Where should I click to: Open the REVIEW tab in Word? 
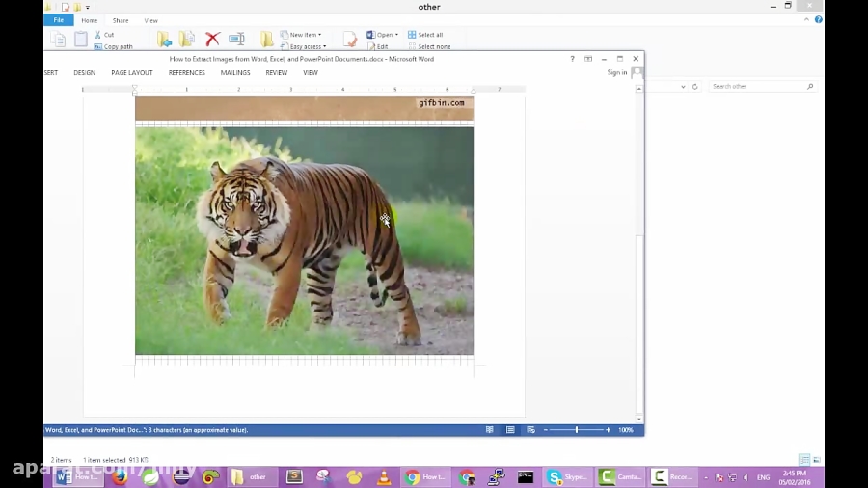(x=276, y=73)
